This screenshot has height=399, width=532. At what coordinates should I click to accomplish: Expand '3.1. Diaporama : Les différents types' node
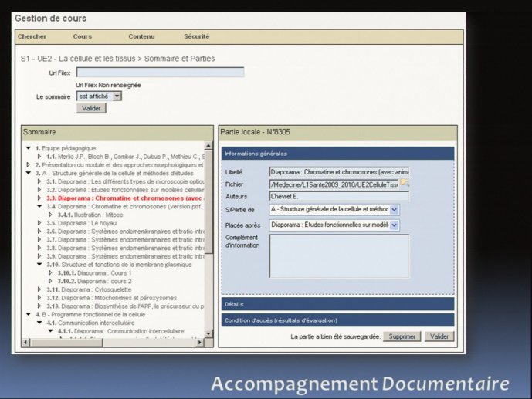click(x=39, y=181)
